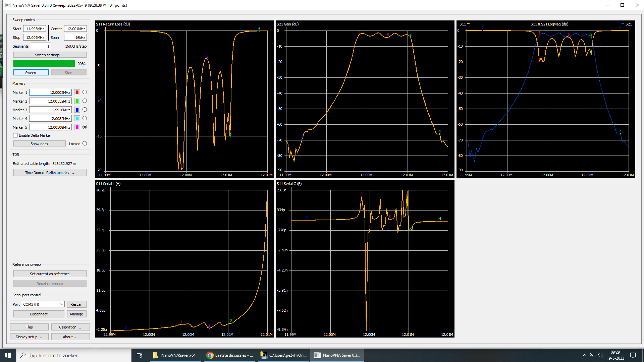Click the S21 Gain chart

[x=365, y=99]
